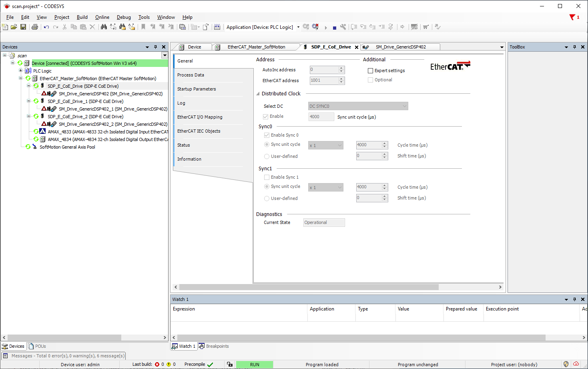The width and height of the screenshot is (588, 369).
Task: Select User-defined radio under Sync0
Action: pyautogui.click(x=267, y=156)
